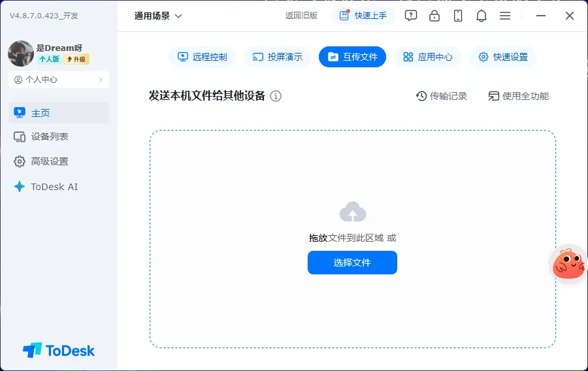
Task: Select 主页 in the sidebar
Action: (x=59, y=113)
